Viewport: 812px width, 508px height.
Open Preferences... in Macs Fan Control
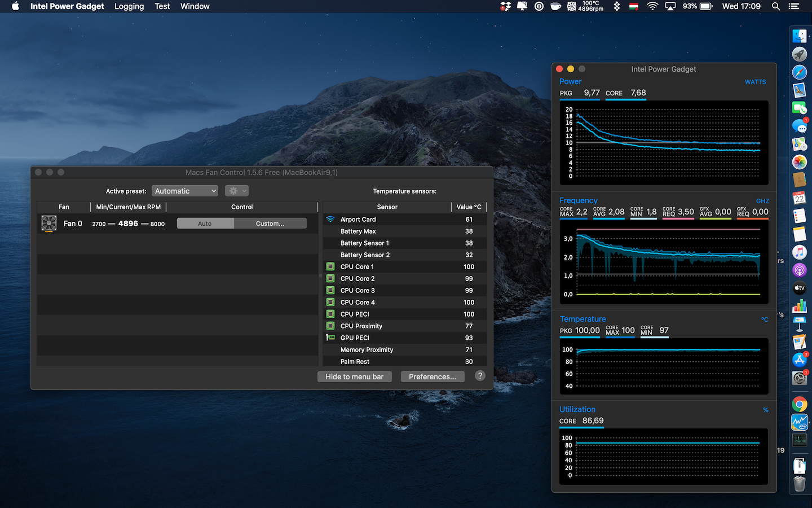433,376
